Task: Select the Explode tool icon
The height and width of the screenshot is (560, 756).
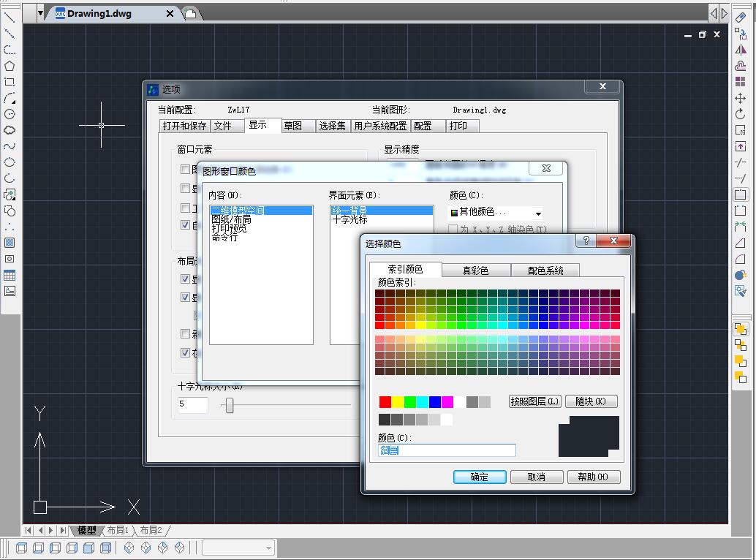Action: [x=741, y=291]
